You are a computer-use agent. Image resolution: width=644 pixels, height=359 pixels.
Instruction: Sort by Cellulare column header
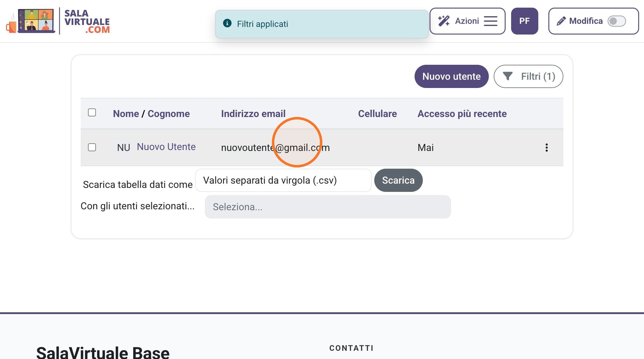pyautogui.click(x=377, y=114)
